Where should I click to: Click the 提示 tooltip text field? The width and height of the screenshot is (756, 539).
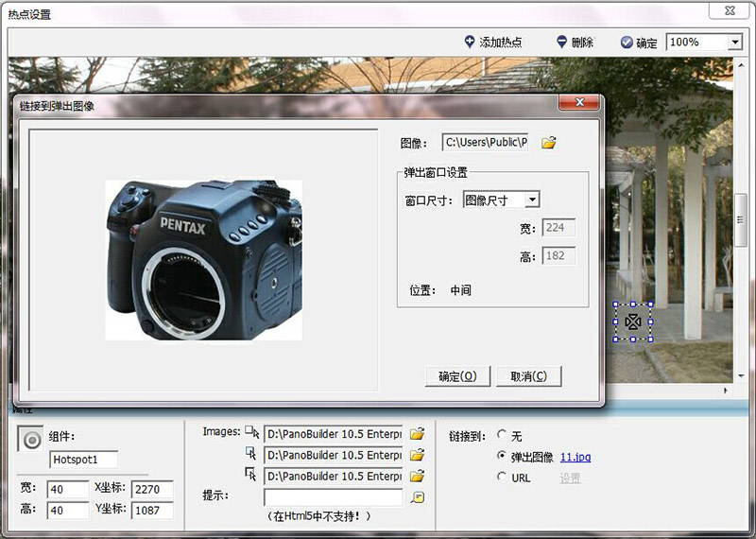[x=334, y=497]
